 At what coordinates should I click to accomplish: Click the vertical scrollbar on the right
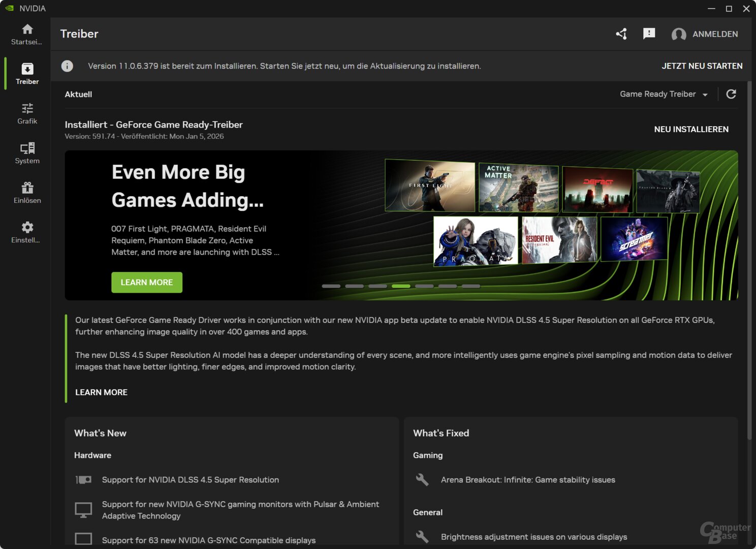click(x=749, y=254)
